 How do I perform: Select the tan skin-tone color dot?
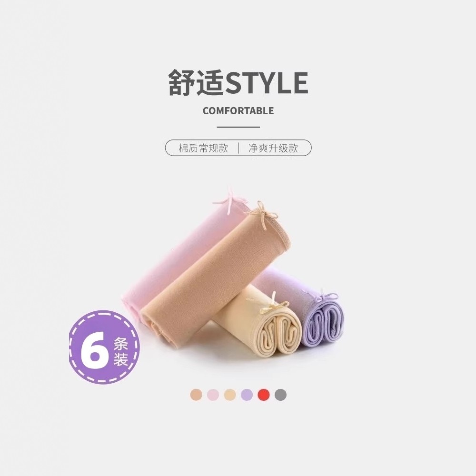196,395
